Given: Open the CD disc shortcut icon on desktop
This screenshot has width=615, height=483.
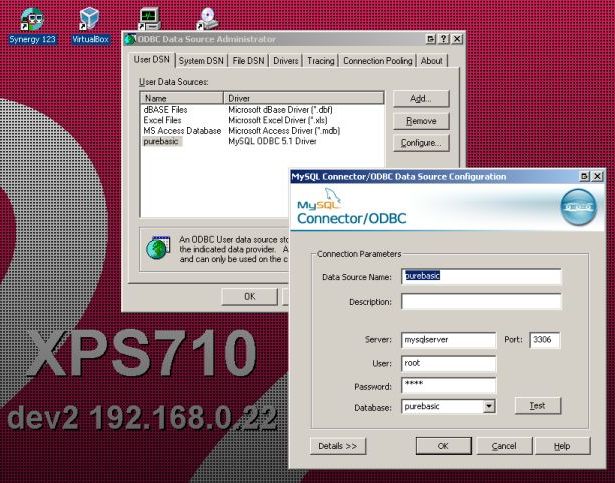Looking at the screenshot, I should [x=207, y=18].
